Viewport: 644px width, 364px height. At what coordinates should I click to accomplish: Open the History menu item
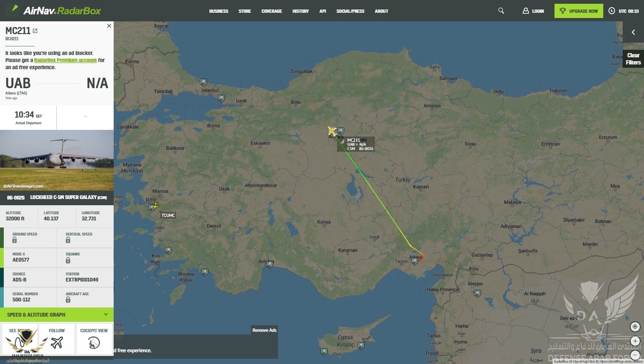click(x=300, y=11)
